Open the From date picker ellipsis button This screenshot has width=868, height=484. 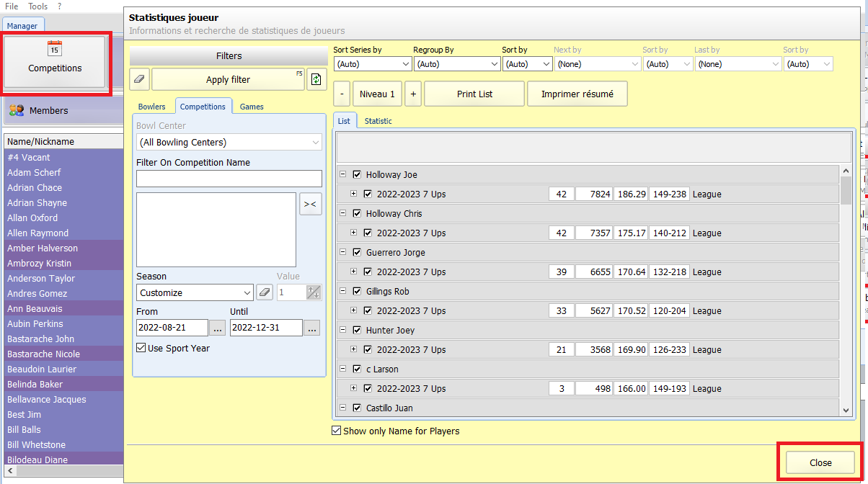pyautogui.click(x=218, y=328)
